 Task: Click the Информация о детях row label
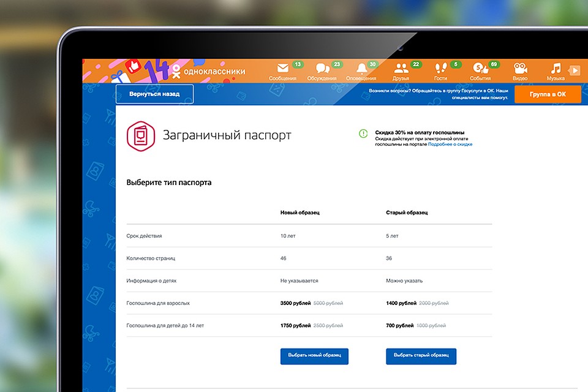click(151, 281)
